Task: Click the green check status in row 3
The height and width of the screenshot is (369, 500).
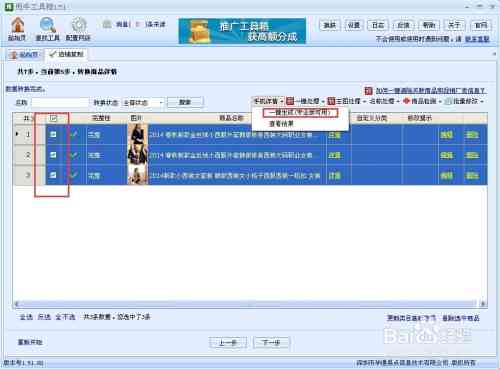Action: click(74, 175)
